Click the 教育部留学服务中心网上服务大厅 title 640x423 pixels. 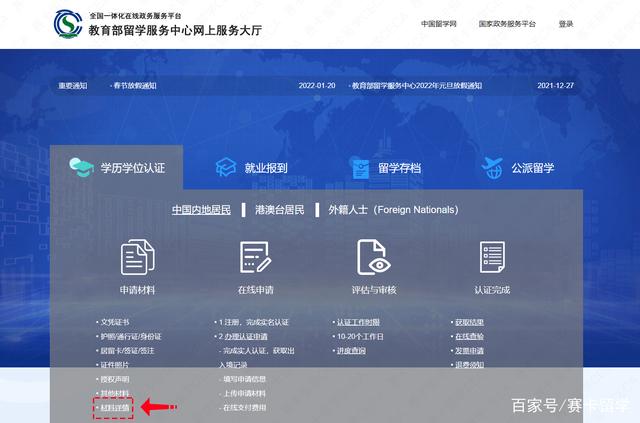pyautogui.click(x=175, y=30)
